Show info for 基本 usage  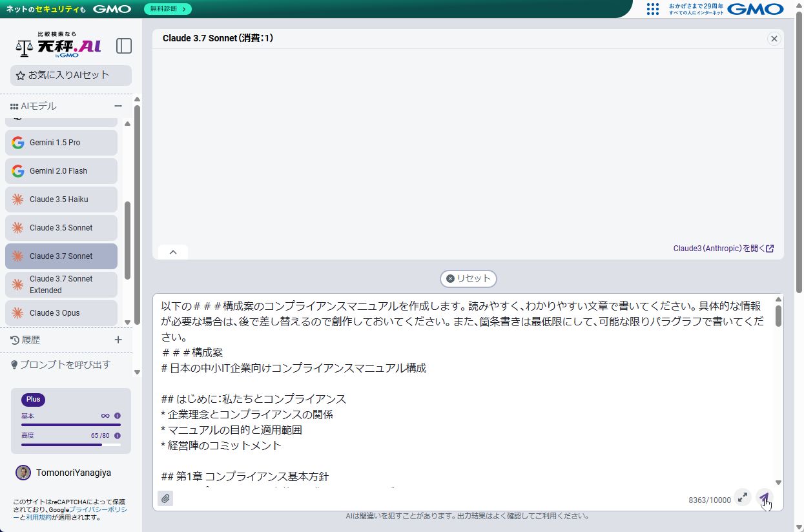click(x=118, y=416)
